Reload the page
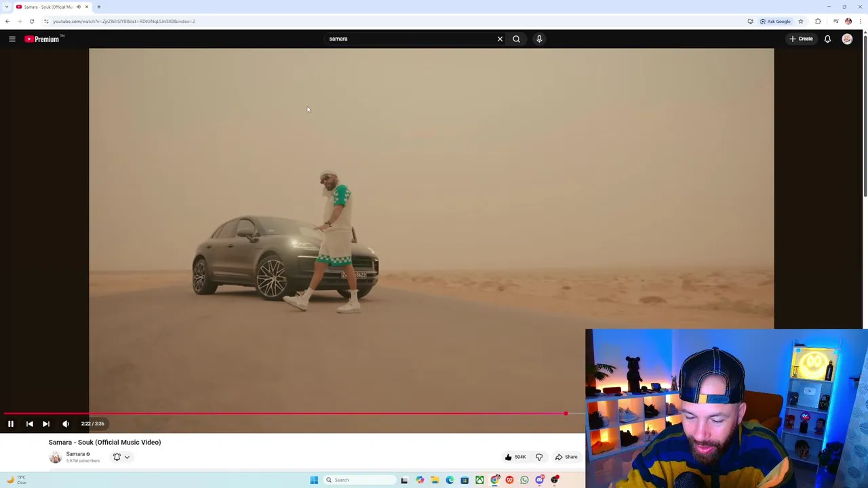Screen dimensions: 868x488 (32, 22)
